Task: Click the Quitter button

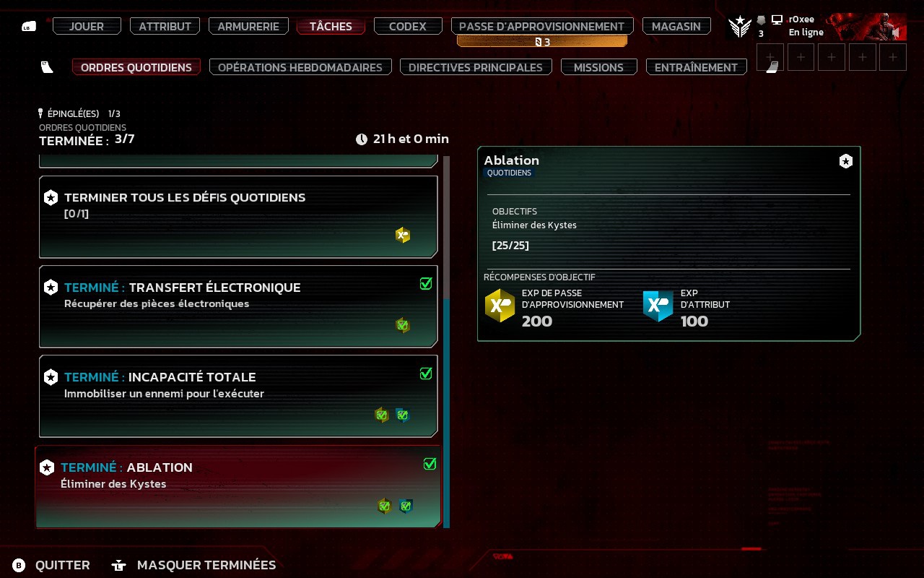Action: (x=63, y=565)
